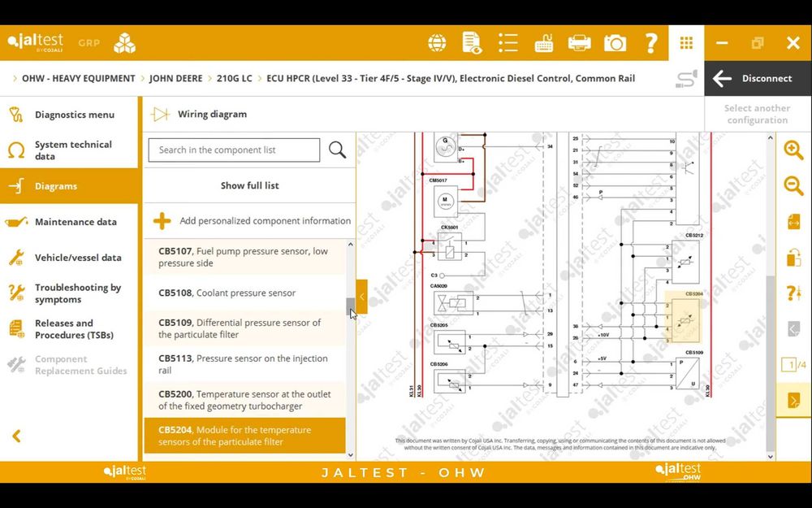
Task: Click CA5020 valve symbol in diagram
Action: pos(453,304)
